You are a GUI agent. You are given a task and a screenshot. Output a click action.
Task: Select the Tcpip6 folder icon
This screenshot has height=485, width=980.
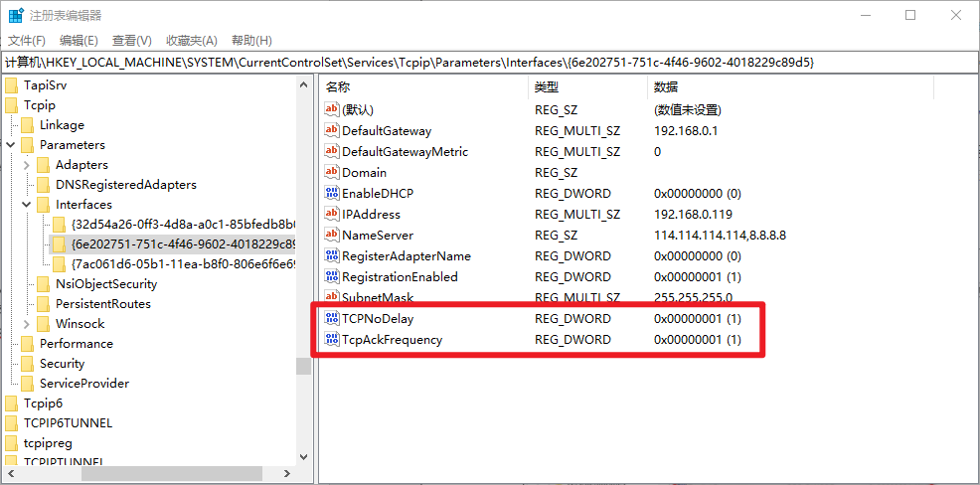[11, 404]
